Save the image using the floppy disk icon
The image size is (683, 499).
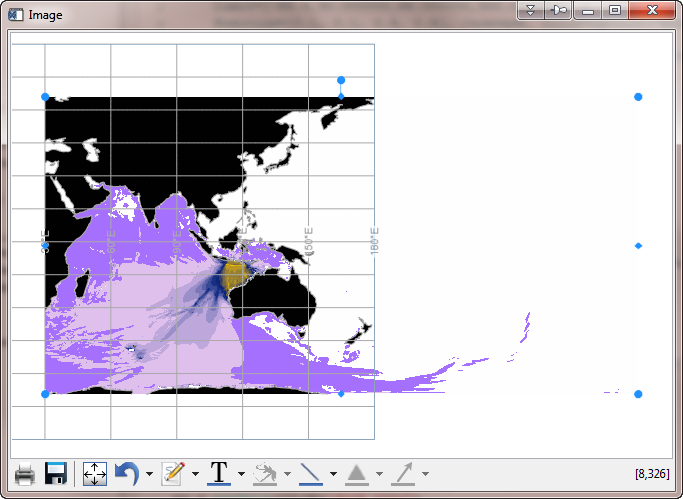[56, 473]
